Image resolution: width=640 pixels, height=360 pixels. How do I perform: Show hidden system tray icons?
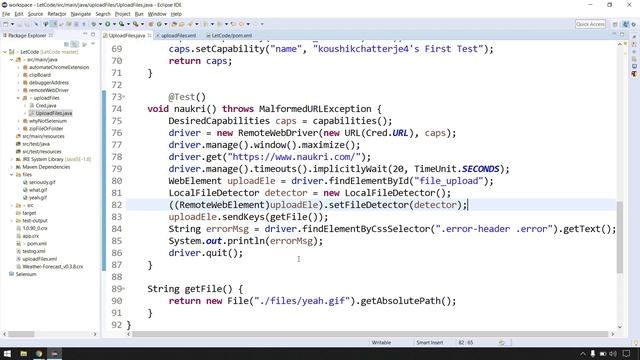point(582,354)
